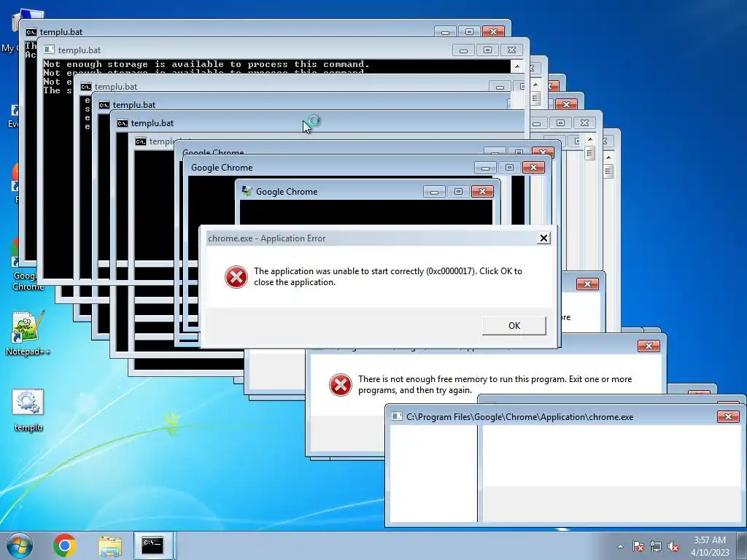
Task: Close the topmost-left templu.bat window
Action: [494, 31]
